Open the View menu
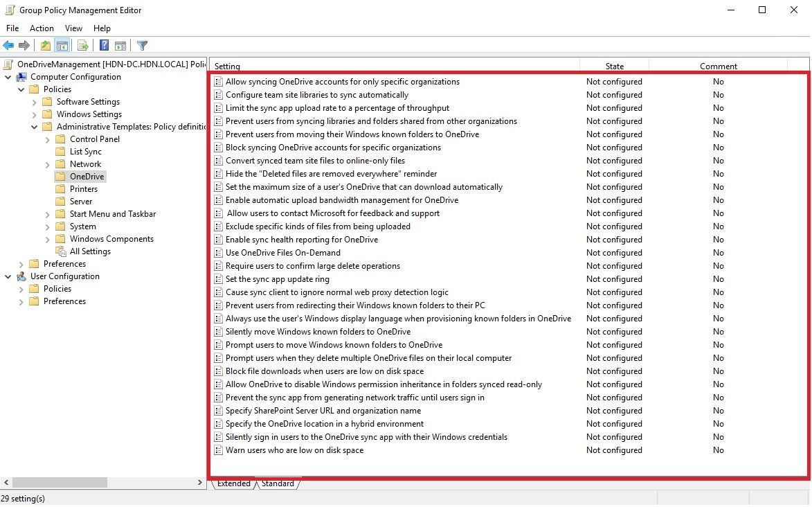The height and width of the screenshot is (507, 812). 73,28
